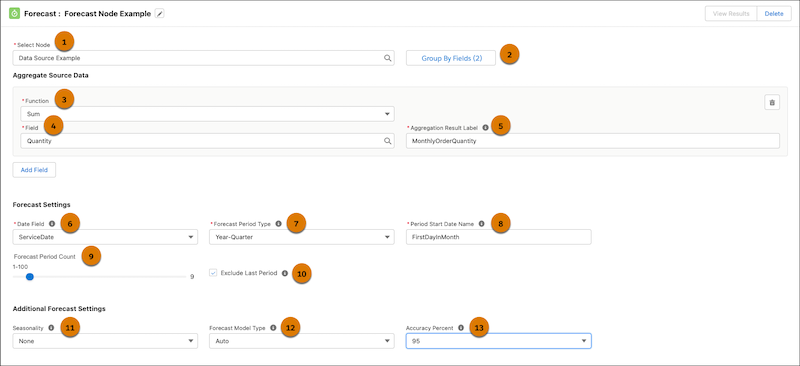The width and height of the screenshot is (800, 366).
Task: Click the FirstDayInMonth input field
Action: 498,237
